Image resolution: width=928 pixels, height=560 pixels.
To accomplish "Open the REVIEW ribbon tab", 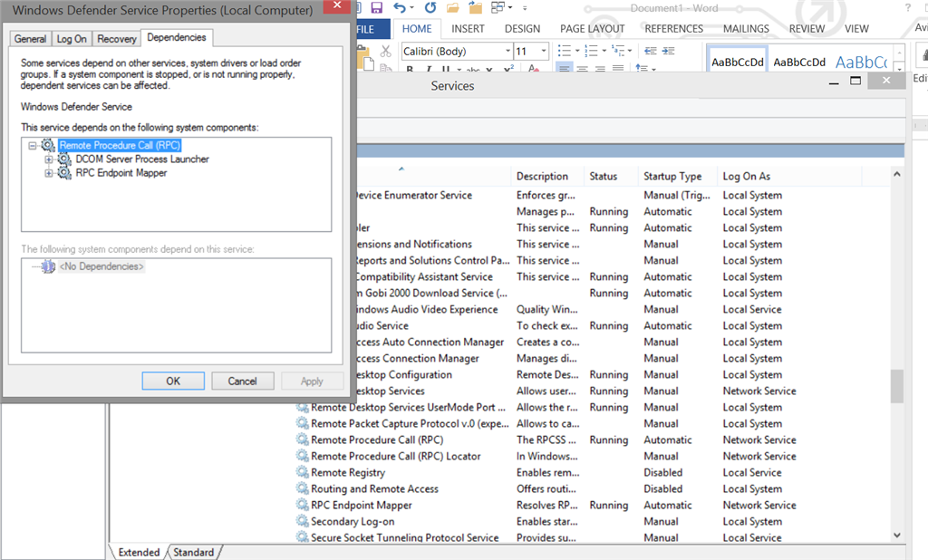I will (806, 29).
